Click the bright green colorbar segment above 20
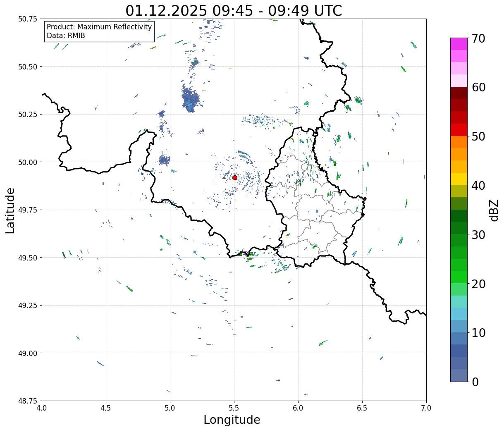The height and width of the screenshot is (430, 504). (459, 277)
